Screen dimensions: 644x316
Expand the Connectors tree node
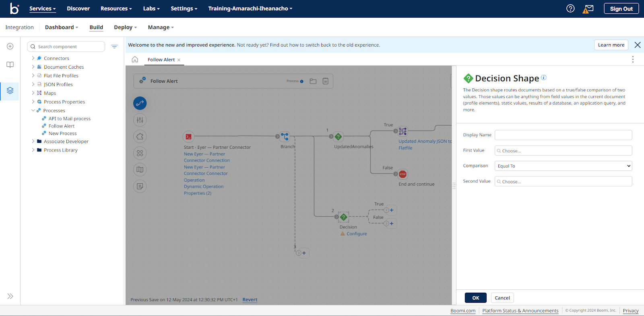click(33, 58)
